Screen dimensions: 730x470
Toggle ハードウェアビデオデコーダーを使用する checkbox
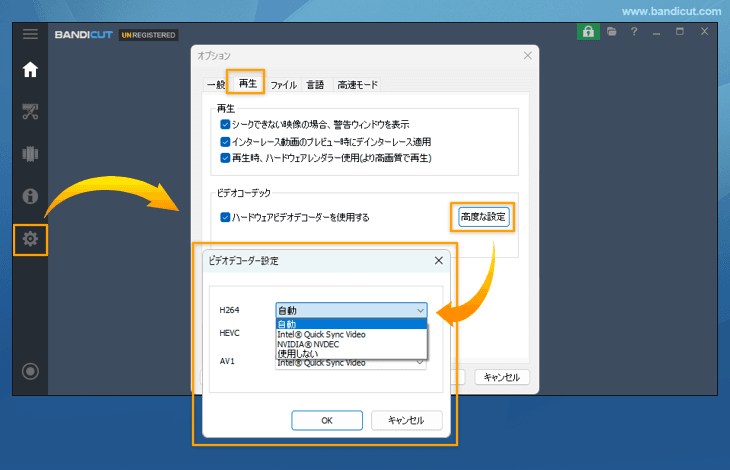click(x=225, y=217)
